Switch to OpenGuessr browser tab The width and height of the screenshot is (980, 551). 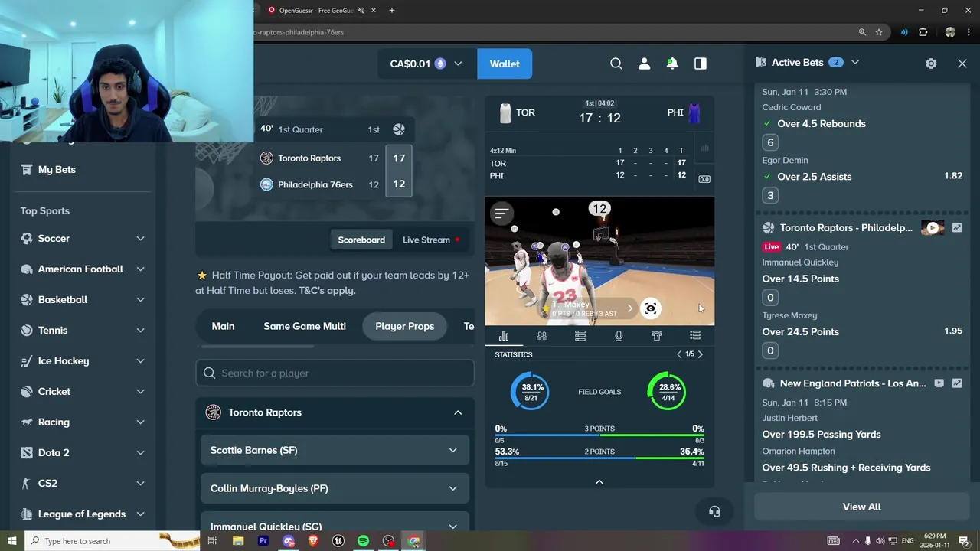(318, 11)
